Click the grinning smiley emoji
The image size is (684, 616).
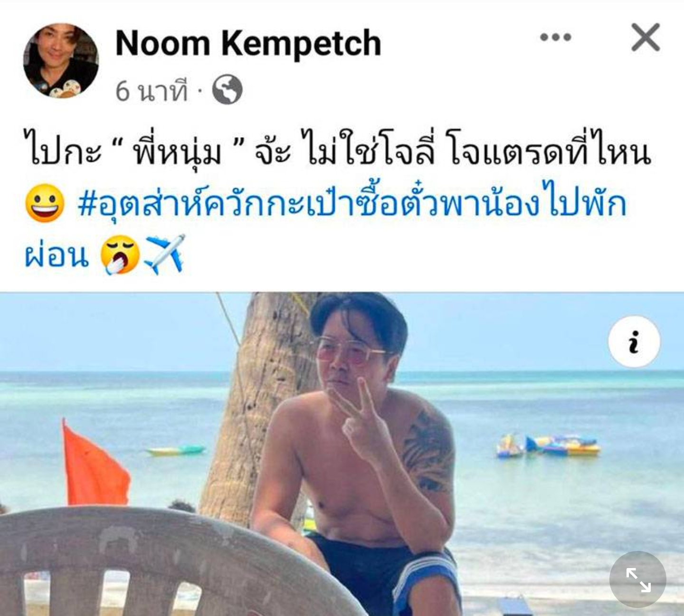tap(45, 203)
